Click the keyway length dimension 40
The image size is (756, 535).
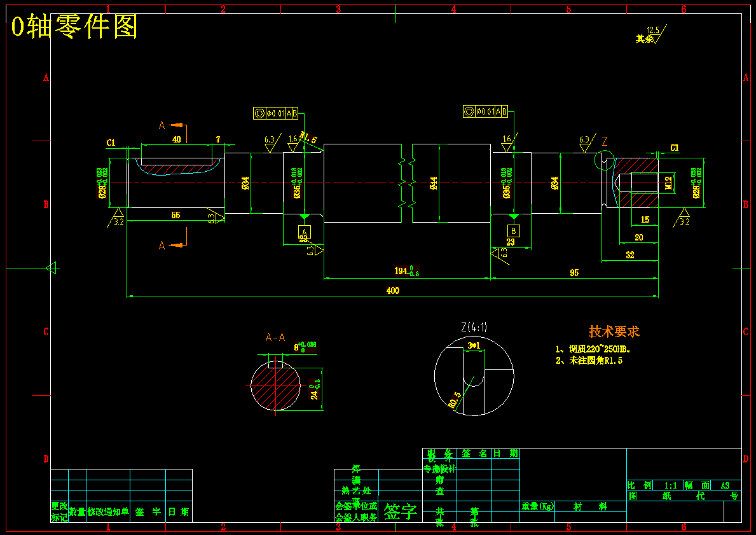[177, 139]
